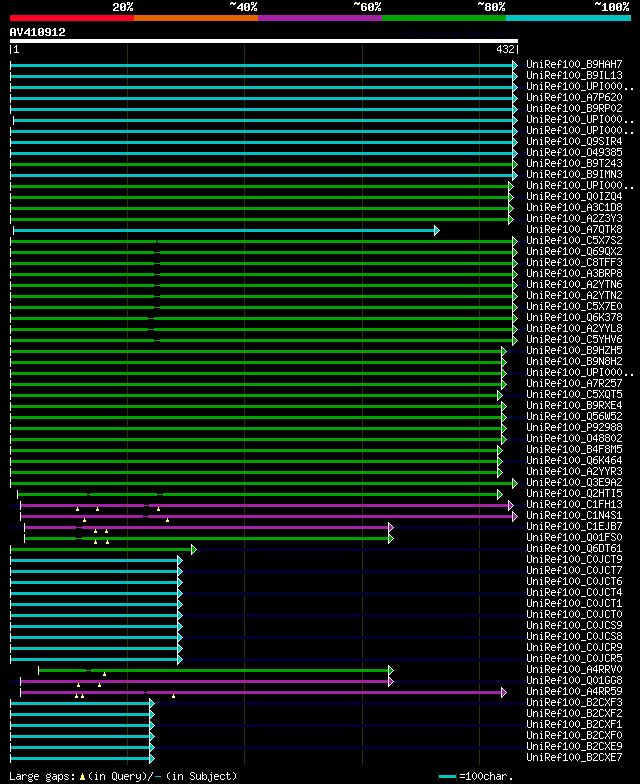The height and width of the screenshot is (784, 640).
Task: Select the UniRef100_B9HZH5 label
Action: coord(574,350)
